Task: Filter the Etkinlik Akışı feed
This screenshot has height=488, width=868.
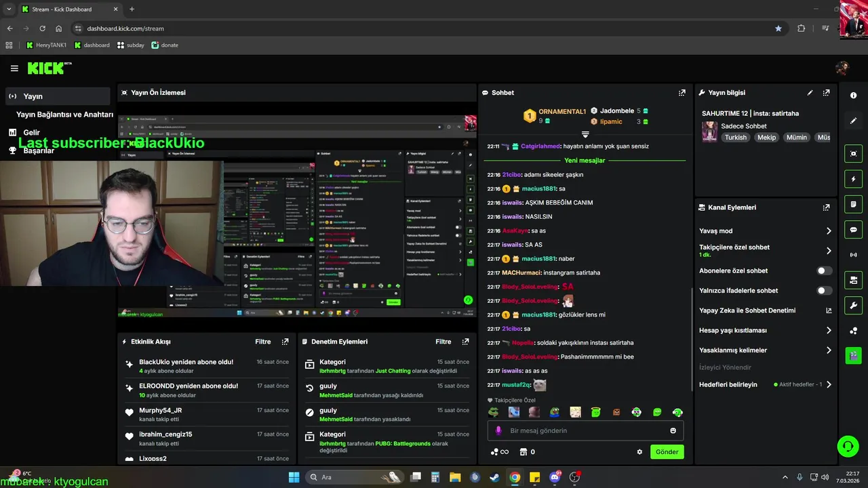Action: [x=263, y=342]
